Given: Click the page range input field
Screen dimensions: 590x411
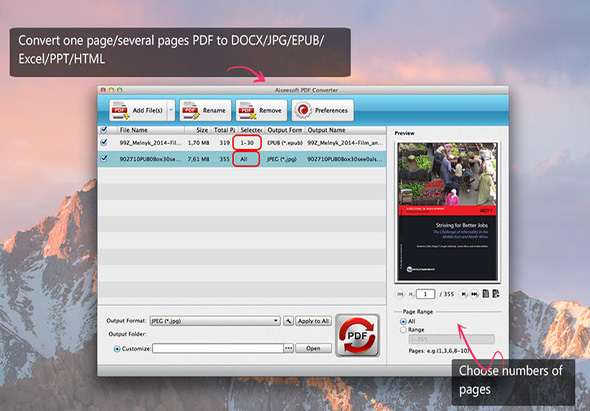Looking at the screenshot, I should [451, 339].
